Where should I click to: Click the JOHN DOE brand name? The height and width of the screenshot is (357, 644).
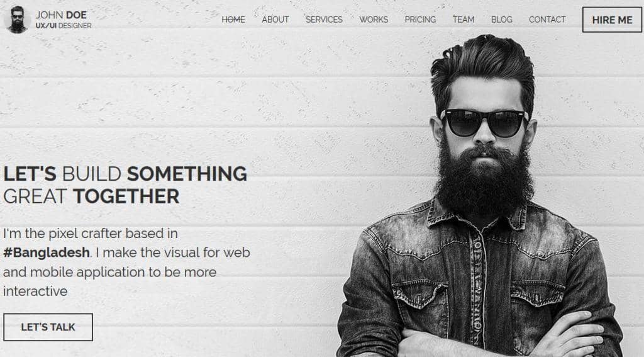point(61,15)
